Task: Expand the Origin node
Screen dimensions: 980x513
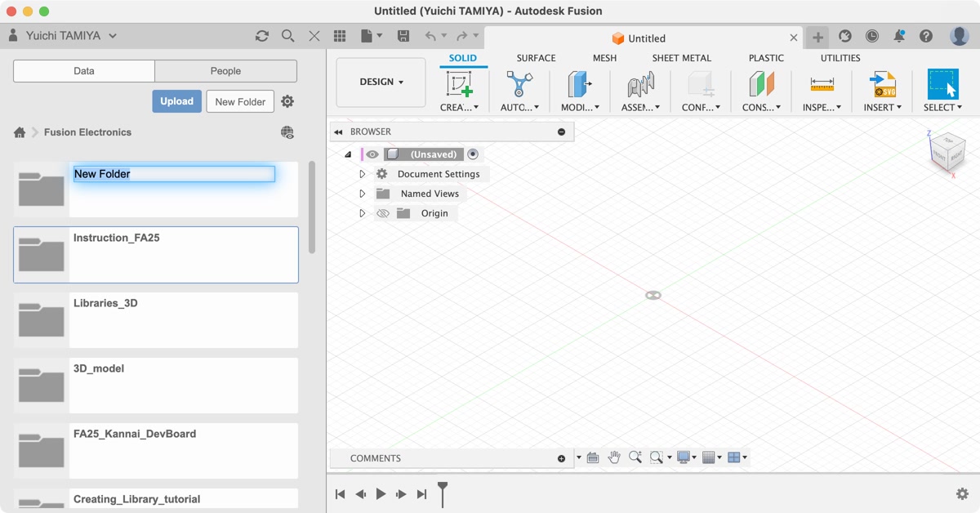Action: 363,213
